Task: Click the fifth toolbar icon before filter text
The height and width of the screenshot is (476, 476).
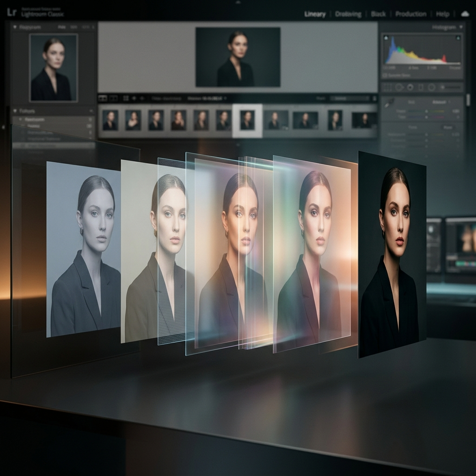Action: click(142, 98)
